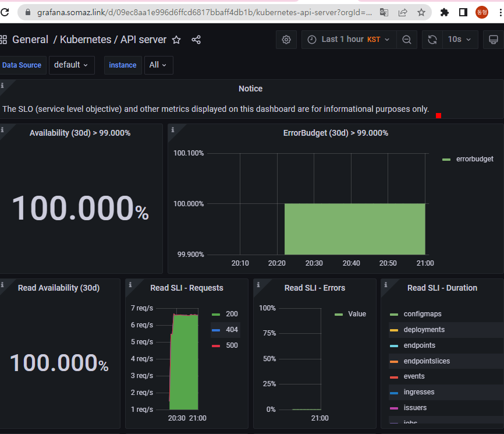Click the green errorbudget area in the graph
This screenshot has width=504, height=434.
[x=355, y=229]
